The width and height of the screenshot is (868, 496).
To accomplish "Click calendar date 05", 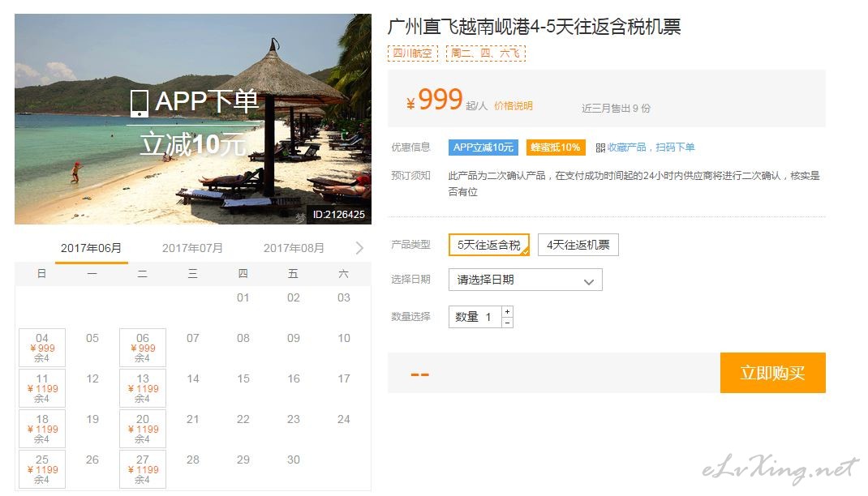I will [92, 338].
